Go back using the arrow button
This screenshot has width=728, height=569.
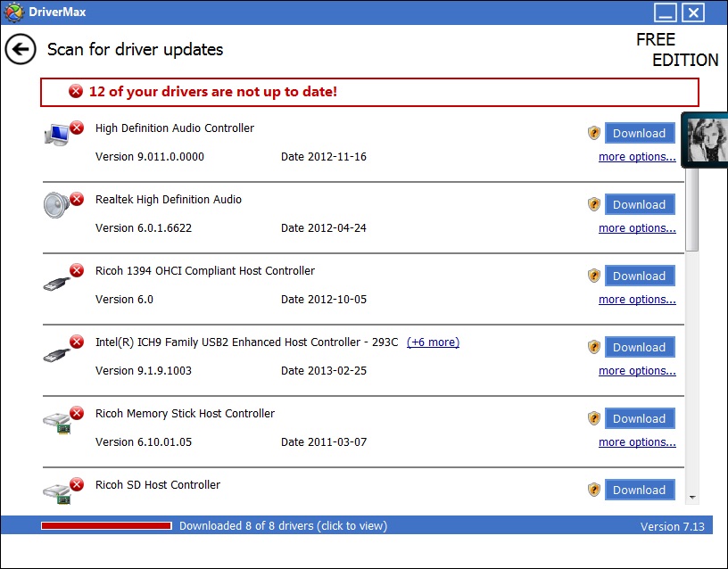[x=21, y=49]
